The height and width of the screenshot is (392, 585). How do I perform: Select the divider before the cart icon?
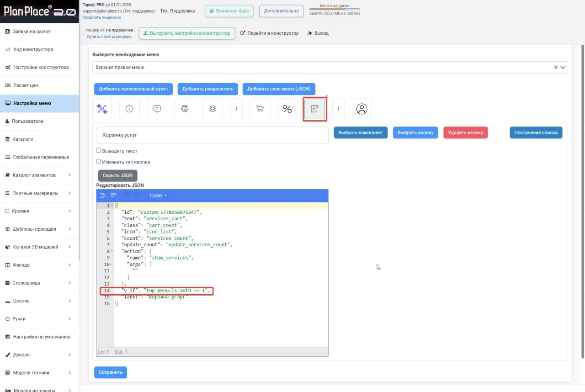[x=236, y=109]
